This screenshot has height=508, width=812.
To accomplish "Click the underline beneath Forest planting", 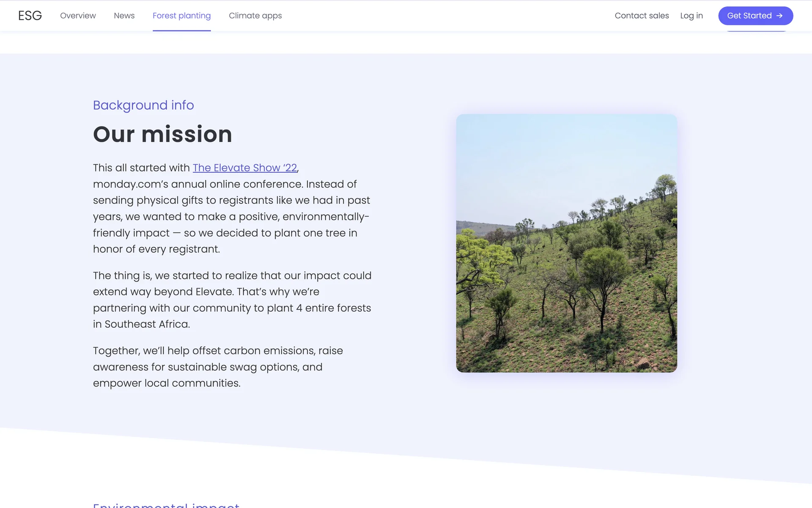I will click(181, 30).
